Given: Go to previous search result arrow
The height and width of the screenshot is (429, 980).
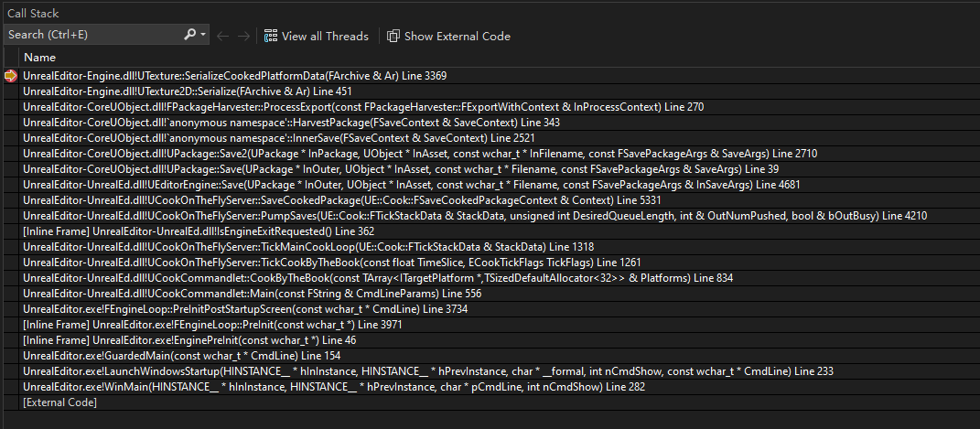Looking at the screenshot, I should (x=222, y=37).
